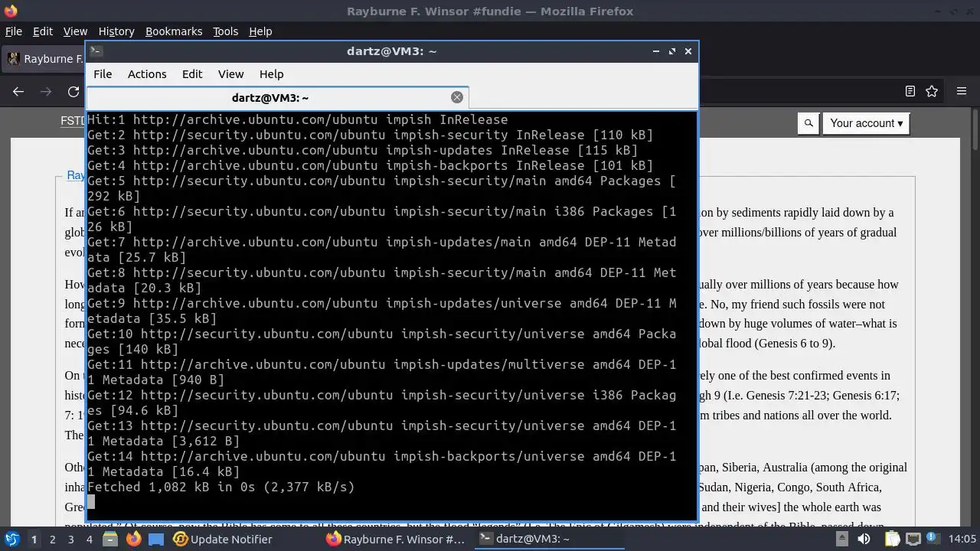Bookmark this page with the star icon
The image size is (980, 551).
pos(932,91)
